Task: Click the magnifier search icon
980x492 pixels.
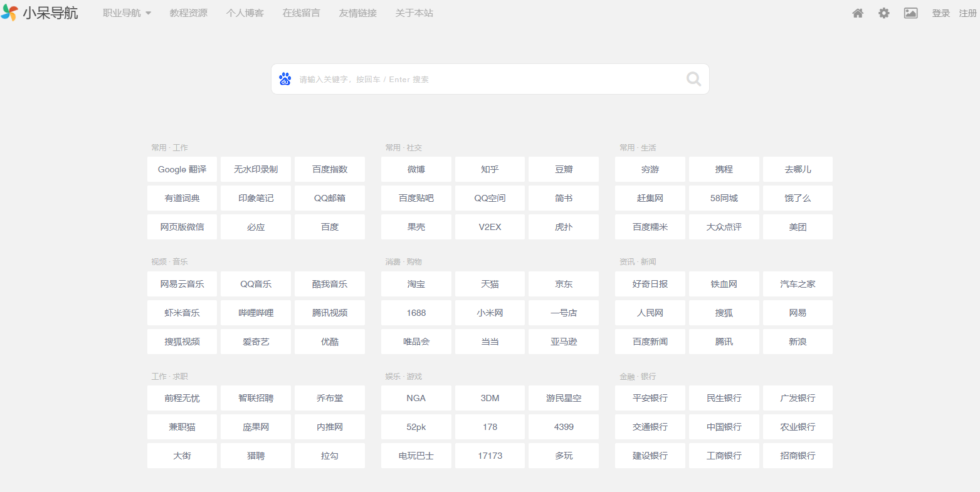Action: 693,79
